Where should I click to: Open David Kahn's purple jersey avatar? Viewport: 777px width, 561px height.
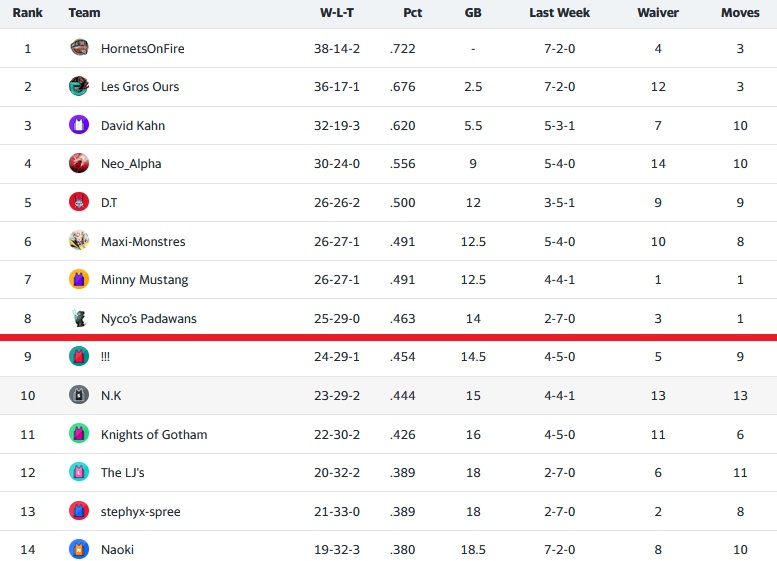(79, 125)
